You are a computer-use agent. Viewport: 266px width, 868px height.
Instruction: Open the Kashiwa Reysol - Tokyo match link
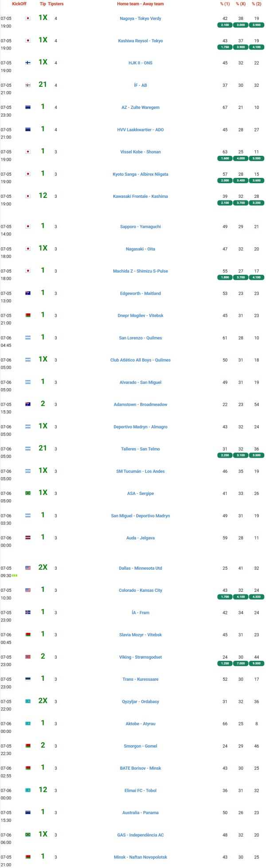click(x=141, y=41)
